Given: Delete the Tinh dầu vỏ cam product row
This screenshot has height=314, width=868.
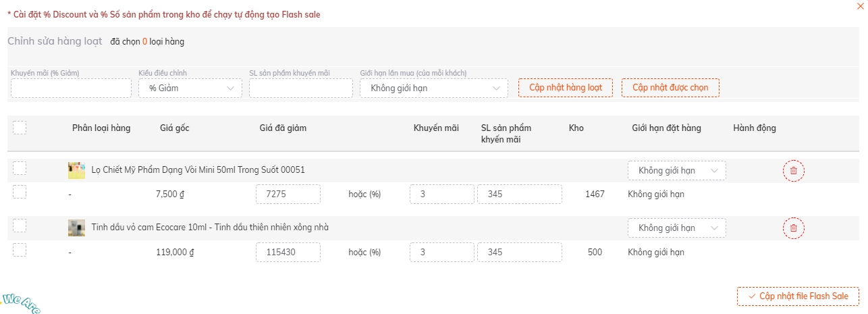Looking at the screenshot, I should point(793,228).
